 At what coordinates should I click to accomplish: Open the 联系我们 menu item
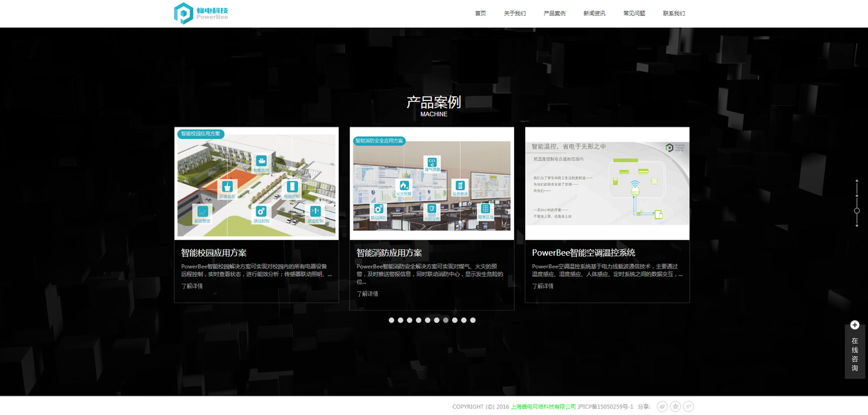pyautogui.click(x=674, y=13)
